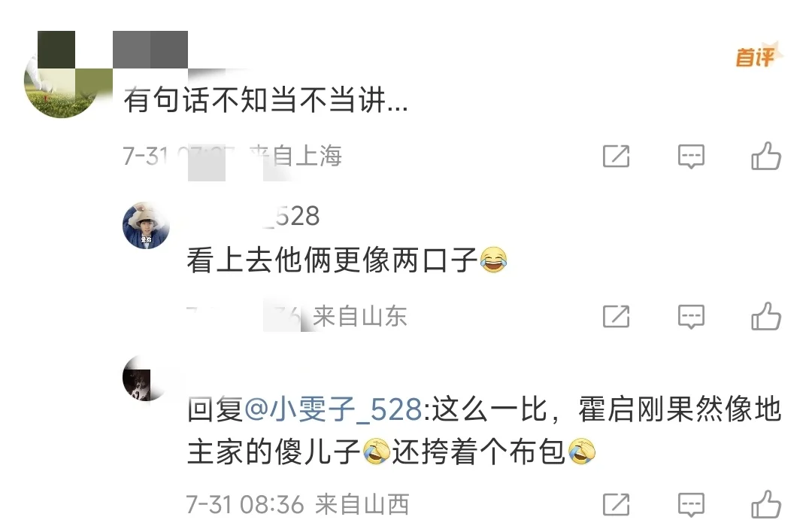The image size is (812, 520).
Task: Repost the comment posted from Shanxi
Action: point(616,504)
